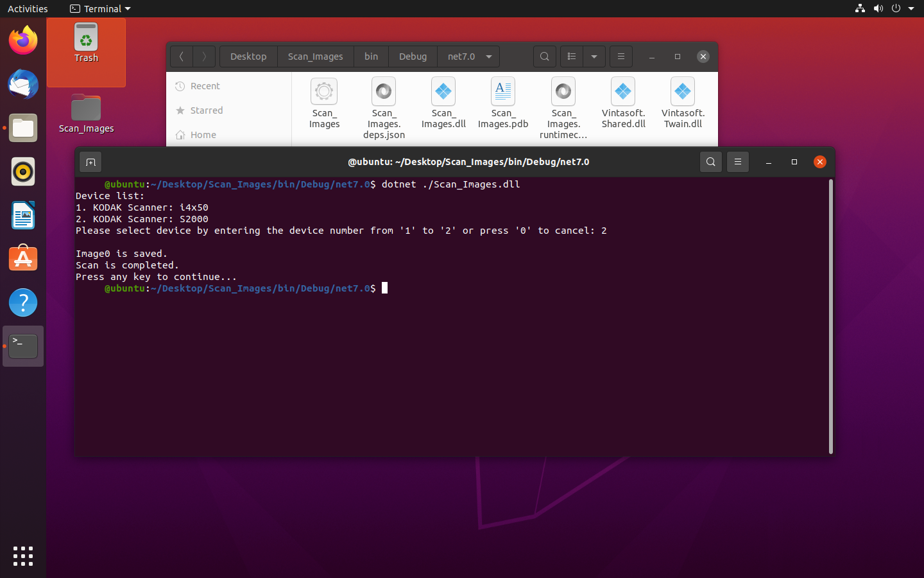This screenshot has height=578, width=924.
Task: Click the terminal search icon
Action: (x=710, y=162)
